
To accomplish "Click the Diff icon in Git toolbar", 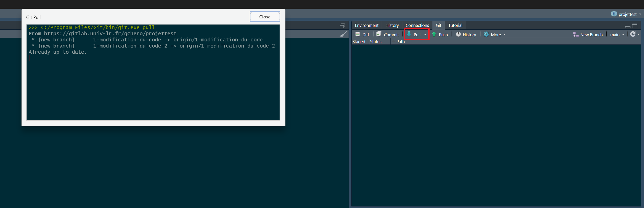I will (x=358, y=34).
